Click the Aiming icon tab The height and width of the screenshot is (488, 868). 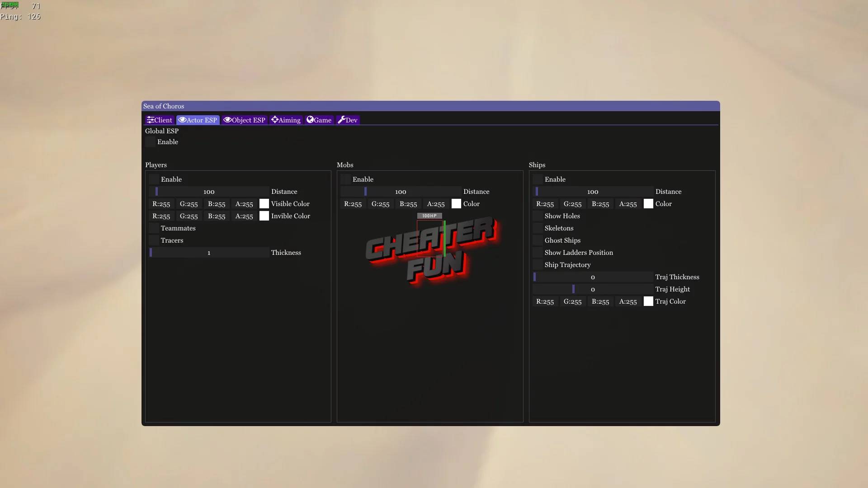[286, 120]
